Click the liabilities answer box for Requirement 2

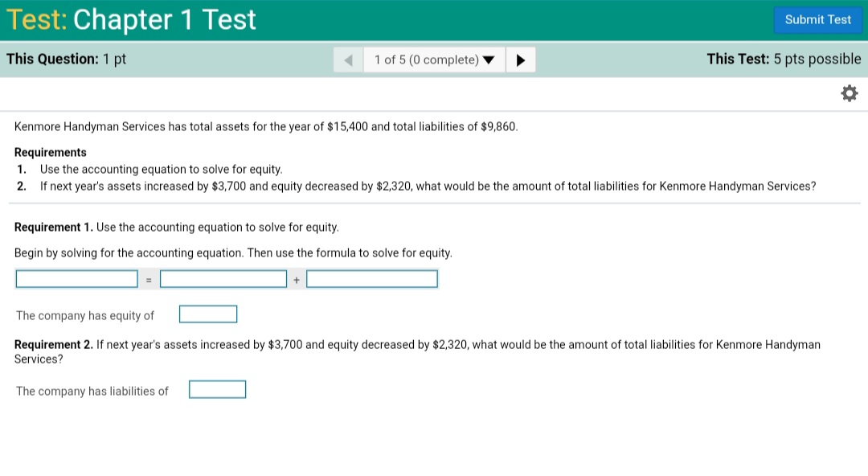(x=217, y=389)
